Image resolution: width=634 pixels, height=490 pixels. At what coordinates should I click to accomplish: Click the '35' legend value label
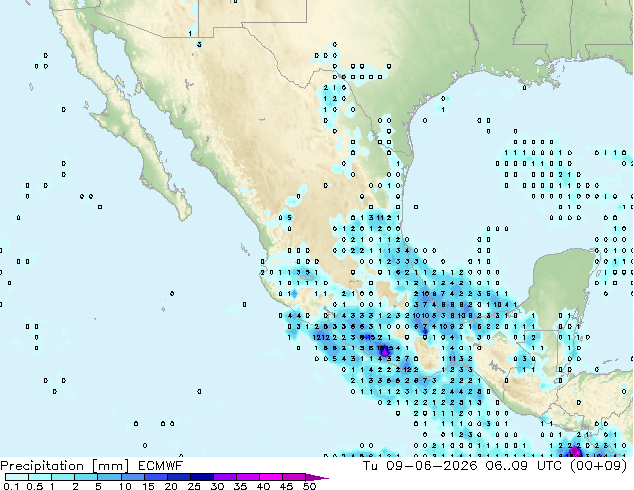pyautogui.click(x=240, y=486)
